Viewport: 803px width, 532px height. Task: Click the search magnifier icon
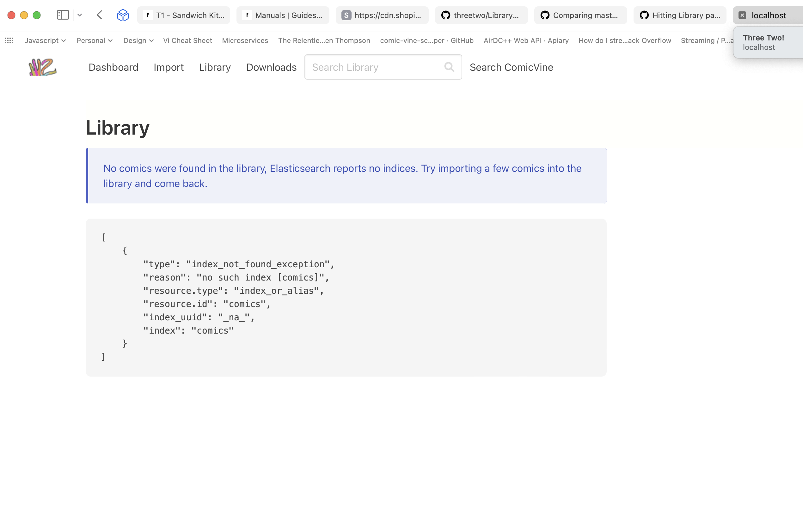449,67
